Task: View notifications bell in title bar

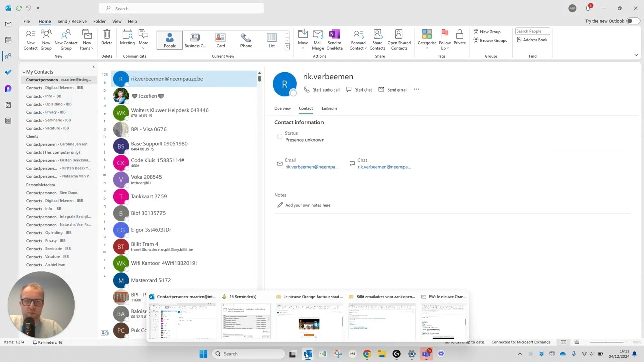Action: point(588,8)
